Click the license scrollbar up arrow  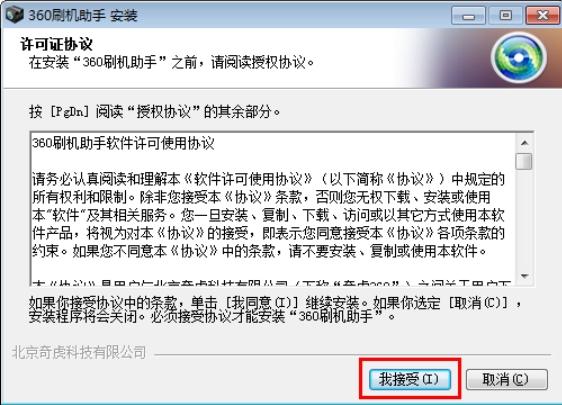click(x=525, y=143)
